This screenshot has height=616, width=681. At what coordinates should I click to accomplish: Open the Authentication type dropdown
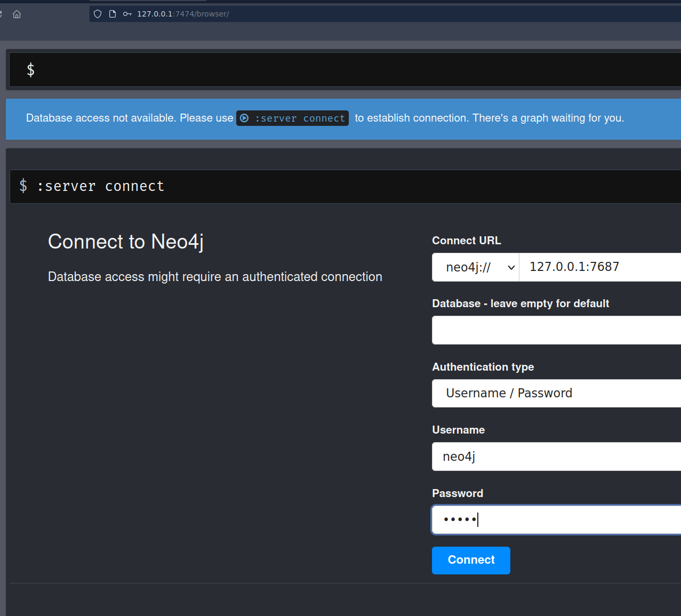[x=556, y=393]
